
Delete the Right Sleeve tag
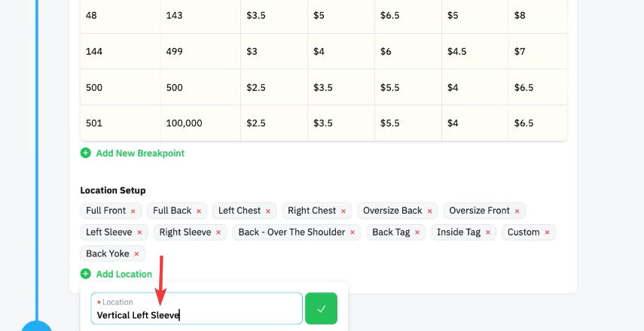(x=218, y=232)
